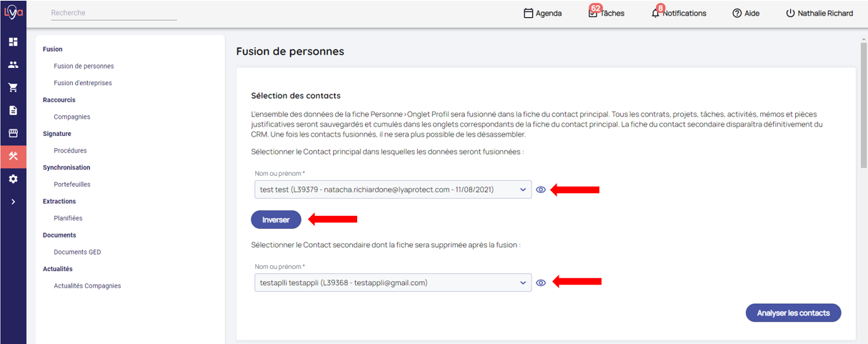
Task: Expand the sidebar with chevron arrow
Action: [x=13, y=202]
